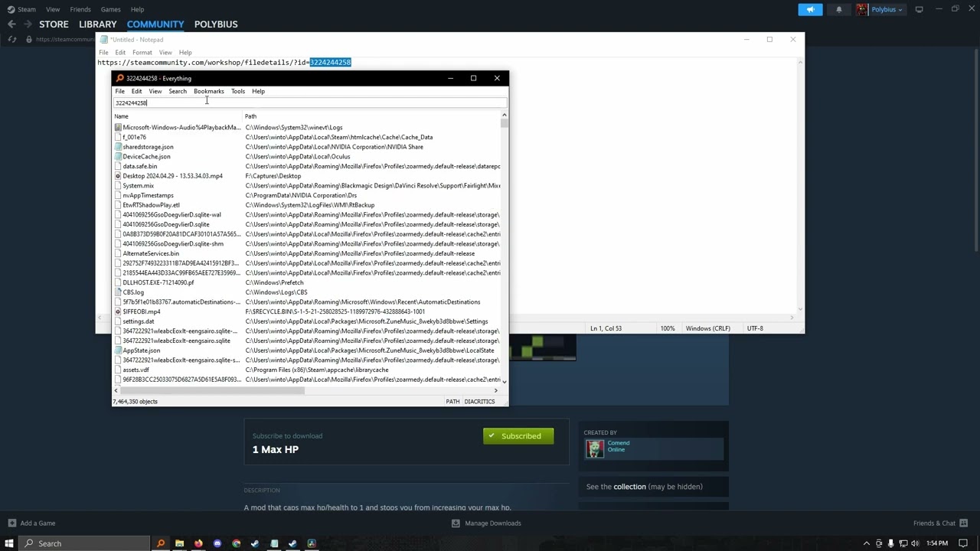Screen dimensions: 980x551
Task: Open Discord from taskbar
Action: point(217,543)
